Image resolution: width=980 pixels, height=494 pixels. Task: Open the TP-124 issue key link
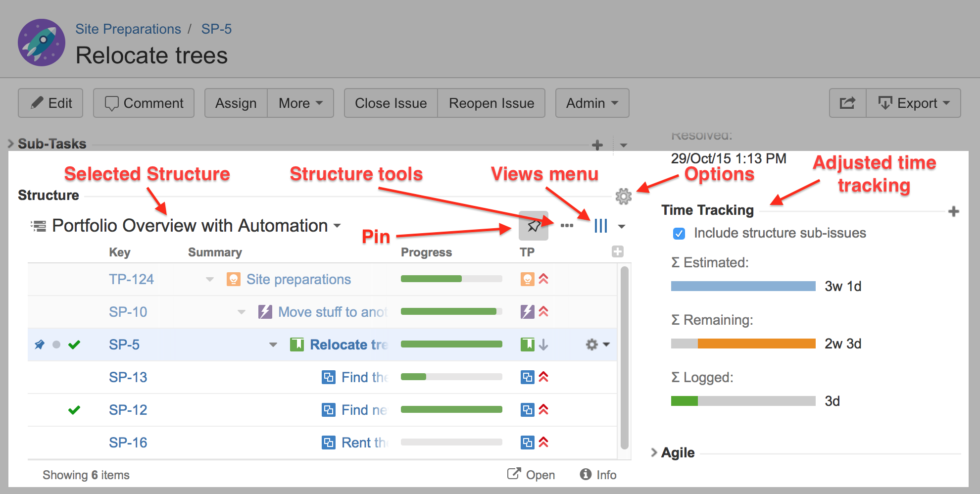click(x=131, y=280)
